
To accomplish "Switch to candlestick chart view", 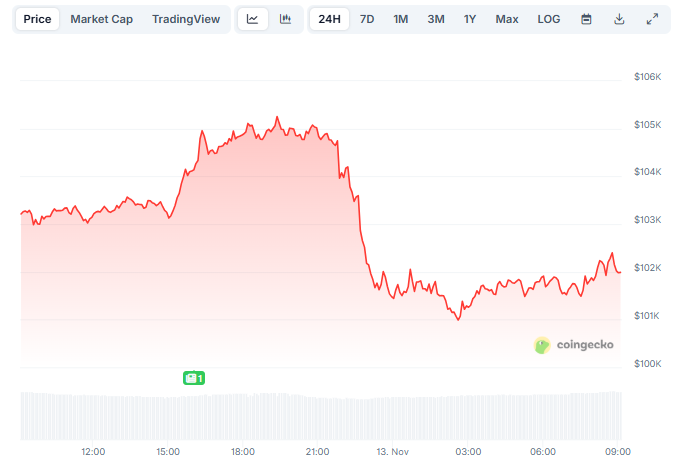I will click(285, 19).
